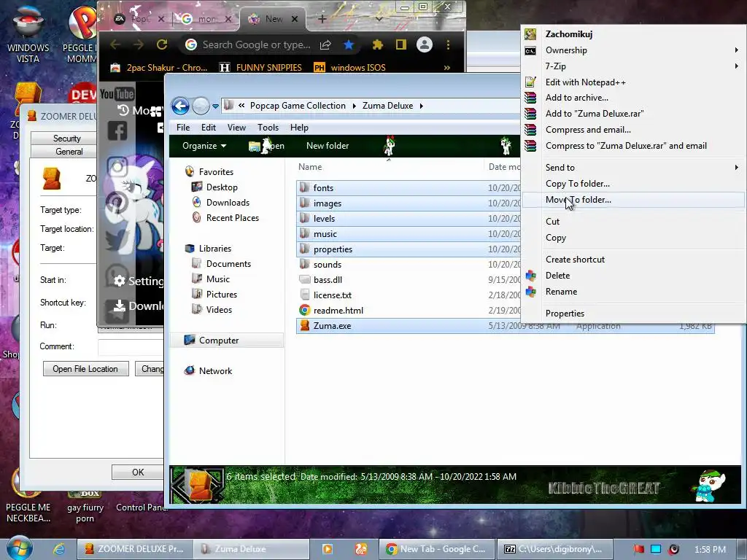747x560 pixels.
Task: Open Libraries in navigation pane
Action: tap(215, 249)
